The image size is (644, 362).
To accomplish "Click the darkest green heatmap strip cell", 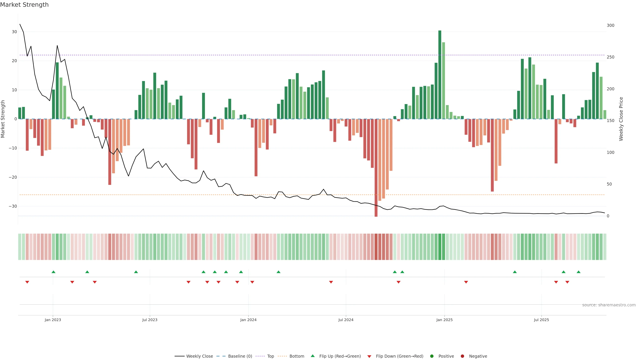I will tap(440, 247).
